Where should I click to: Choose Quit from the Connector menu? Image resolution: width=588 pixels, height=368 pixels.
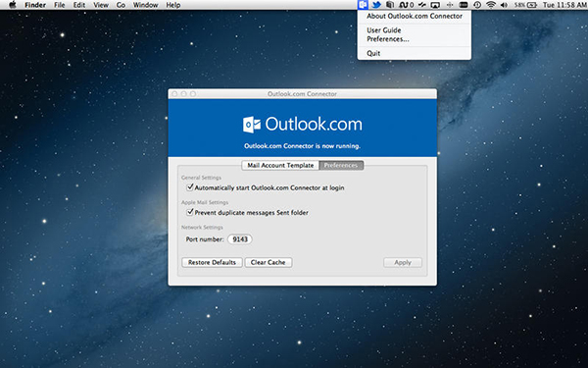click(x=415, y=53)
